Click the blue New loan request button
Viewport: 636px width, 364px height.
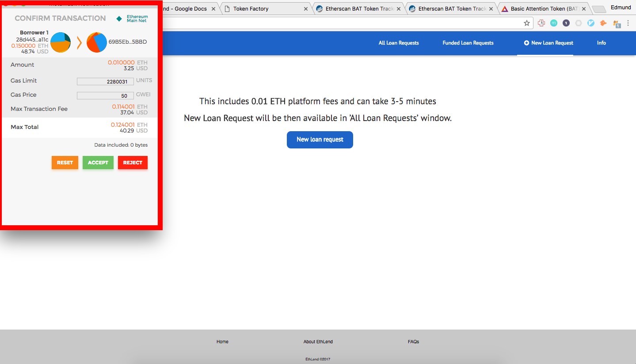click(320, 140)
